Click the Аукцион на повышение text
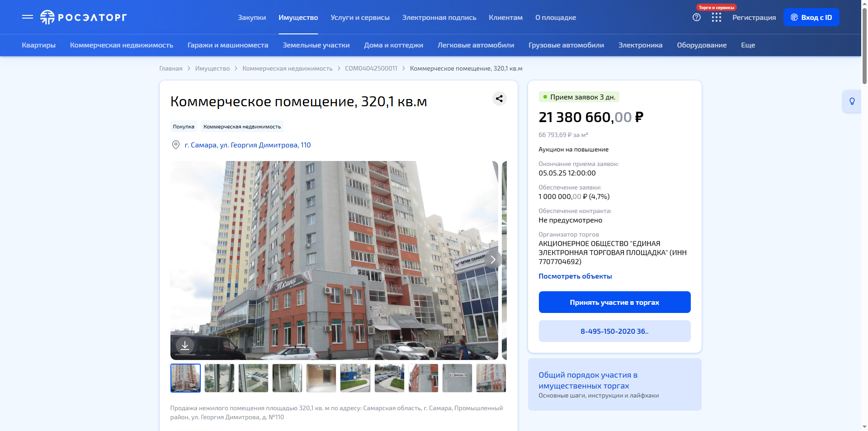This screenshot has height=431, width=868. [x=573, y=150]
